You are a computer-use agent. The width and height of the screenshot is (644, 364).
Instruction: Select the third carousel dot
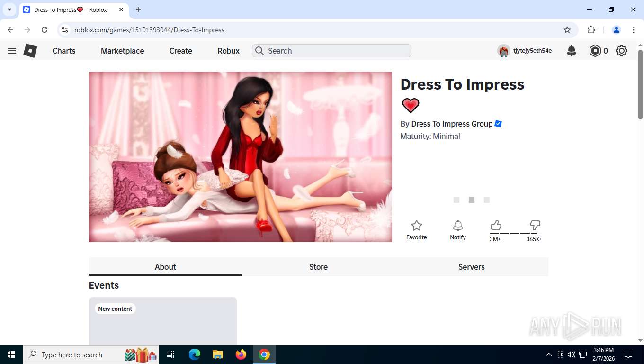point(487,200)
